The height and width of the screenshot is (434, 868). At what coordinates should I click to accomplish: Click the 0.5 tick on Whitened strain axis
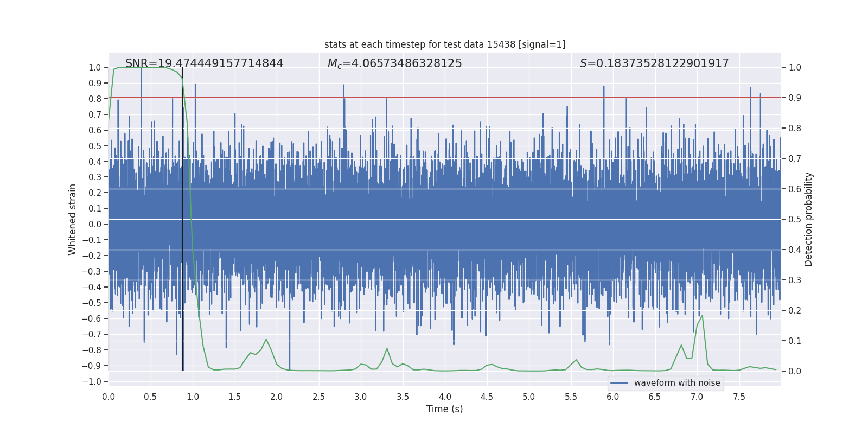(94, 146)
